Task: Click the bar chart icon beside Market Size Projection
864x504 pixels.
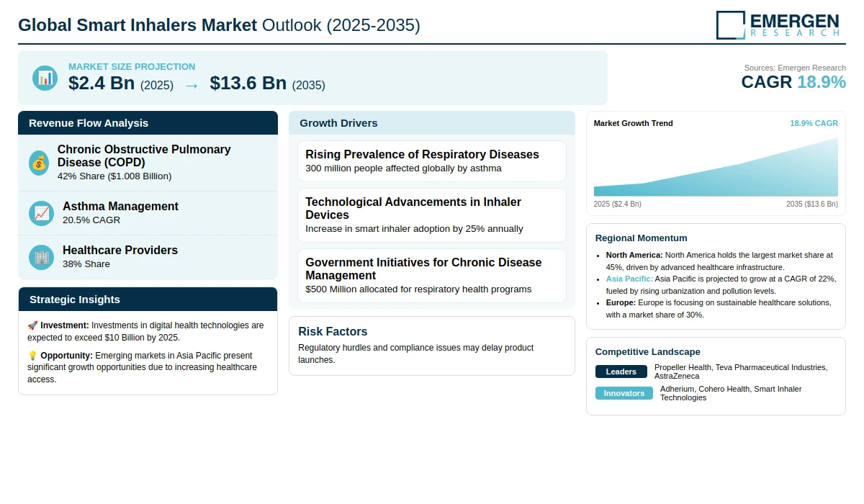Action: click(45, 78)
